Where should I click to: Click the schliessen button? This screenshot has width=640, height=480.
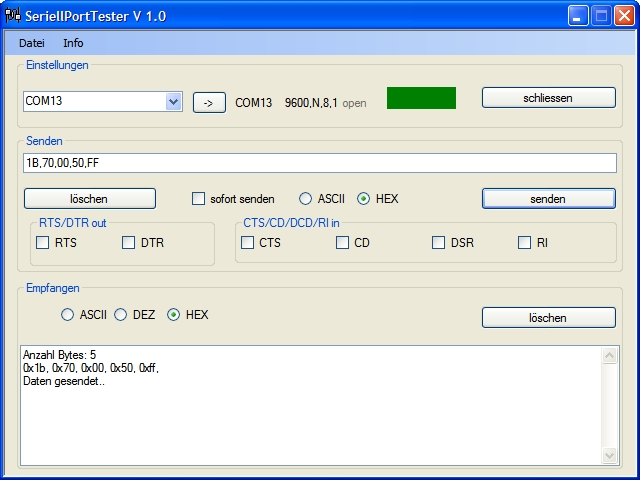tap(549, 98)
